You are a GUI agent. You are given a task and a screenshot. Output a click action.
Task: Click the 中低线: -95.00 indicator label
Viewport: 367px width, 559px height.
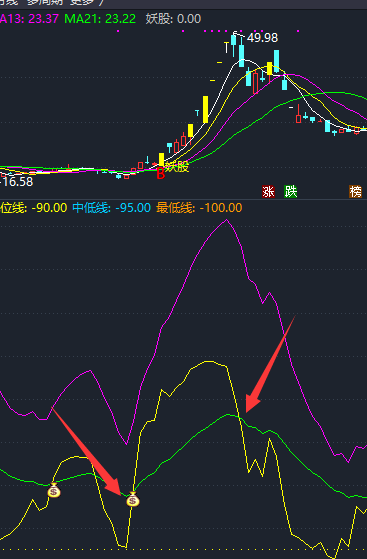pyautogui.click(x=112, y=207)
